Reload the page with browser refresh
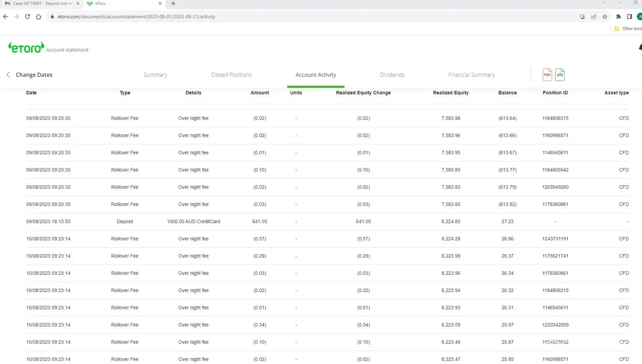 pyautogui.click(x=27, y=16)
